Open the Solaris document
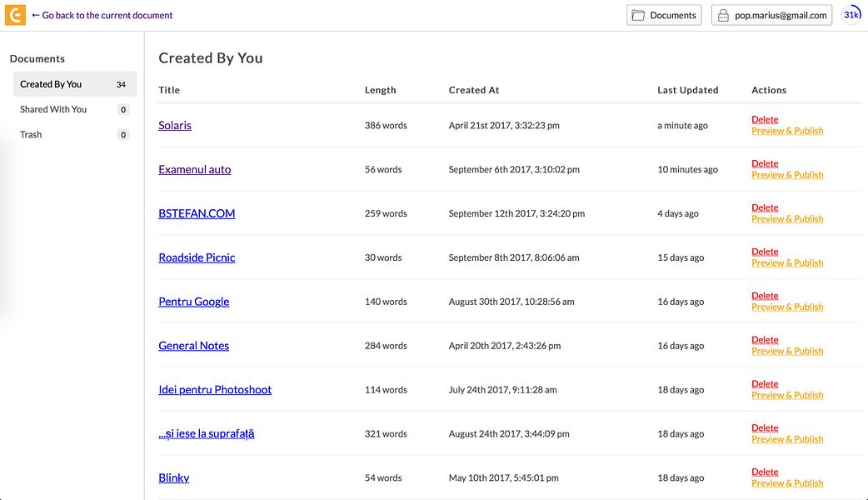 (175, 125)
